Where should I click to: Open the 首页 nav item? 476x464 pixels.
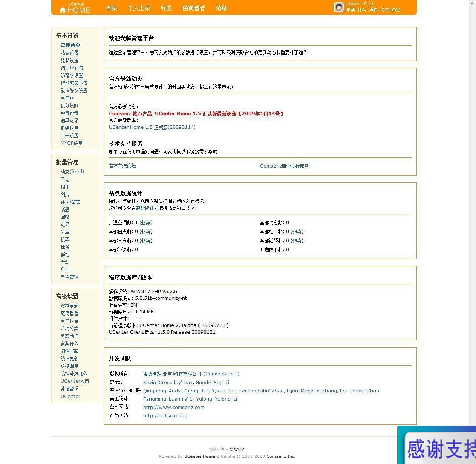(x=112, y=8)
